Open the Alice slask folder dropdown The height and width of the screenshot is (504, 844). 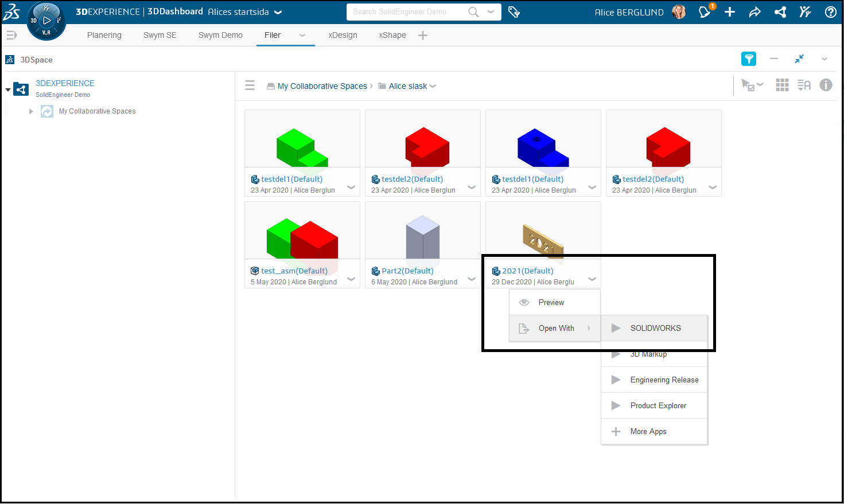[433, 87]
